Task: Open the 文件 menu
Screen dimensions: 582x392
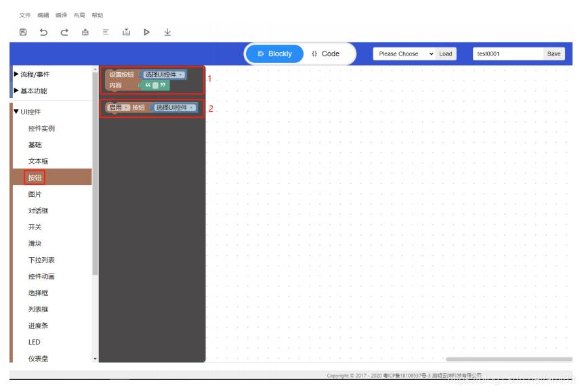Action: click(25, 15)
